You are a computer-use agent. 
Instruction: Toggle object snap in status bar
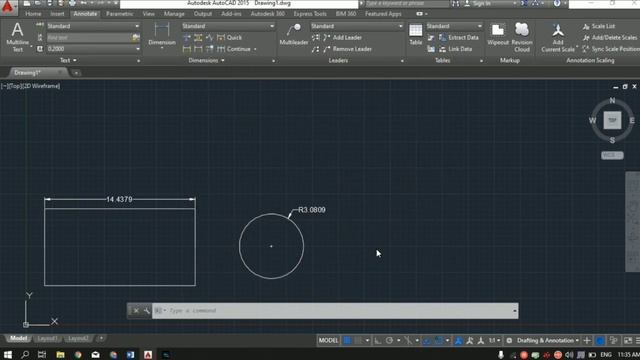[x=439, y=340]
